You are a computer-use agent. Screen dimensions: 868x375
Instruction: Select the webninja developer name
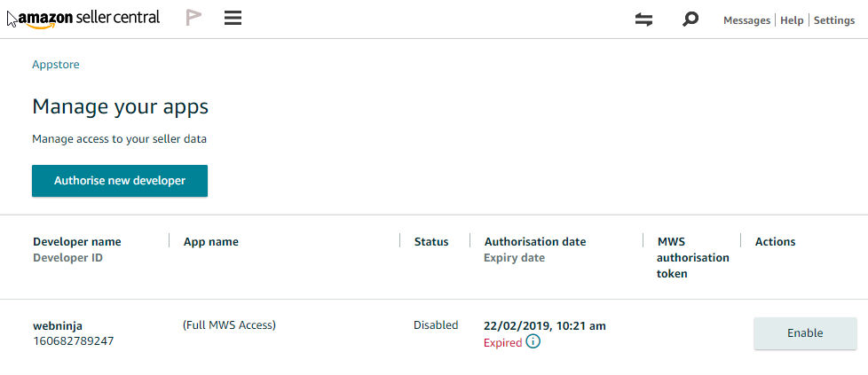[58, 326]
